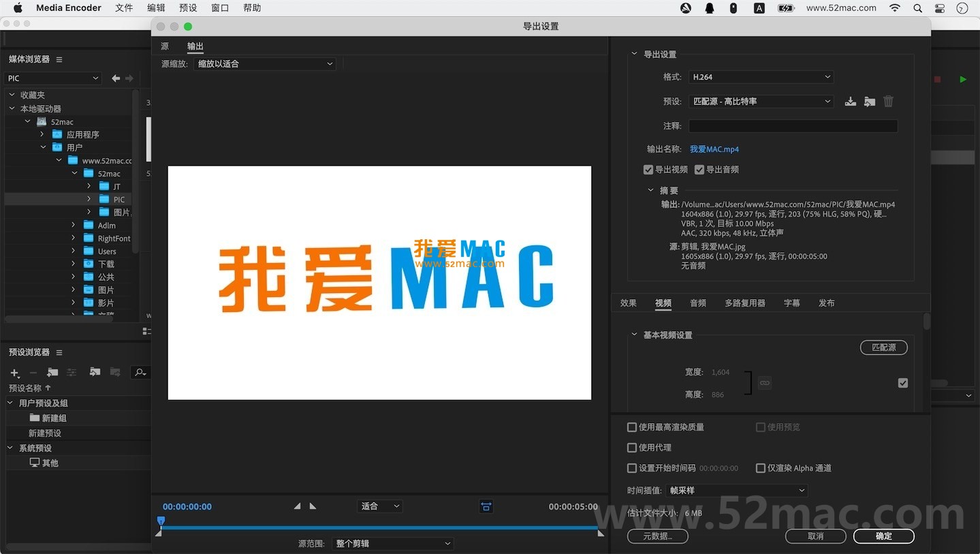This screenshot has width=980, height=554.
Task: Open the 时间插值 帧采样 dropdown
Action: [x=737, y=491]
